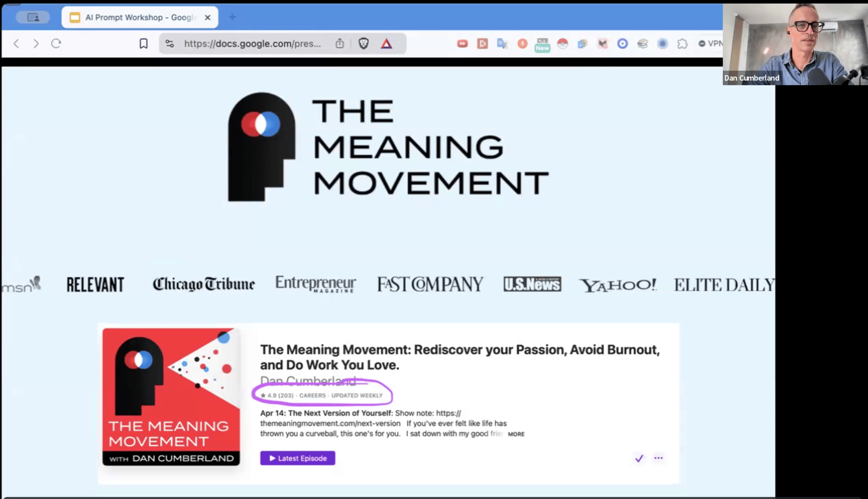Click 'Apr 14: The Next Version of Yourself'
Image resolution: width=868 pixels, height=499 pixels.
(x=326, y=413)
